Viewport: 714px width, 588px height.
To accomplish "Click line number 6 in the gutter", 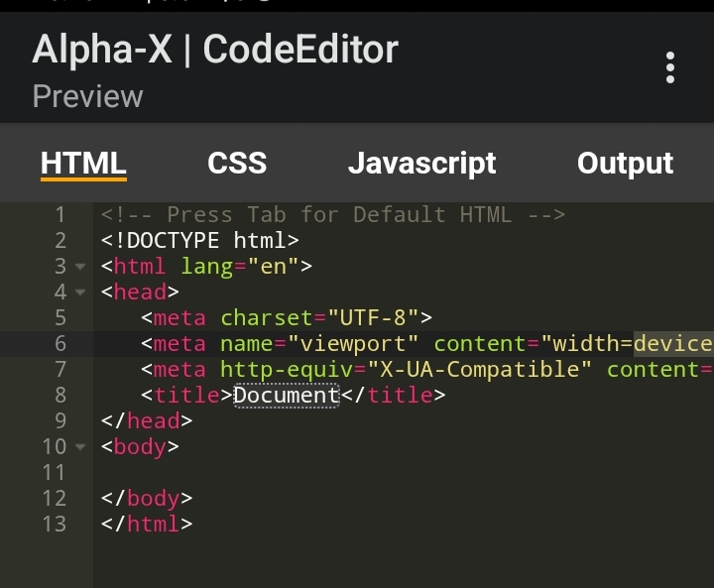I will pos(59,344).
